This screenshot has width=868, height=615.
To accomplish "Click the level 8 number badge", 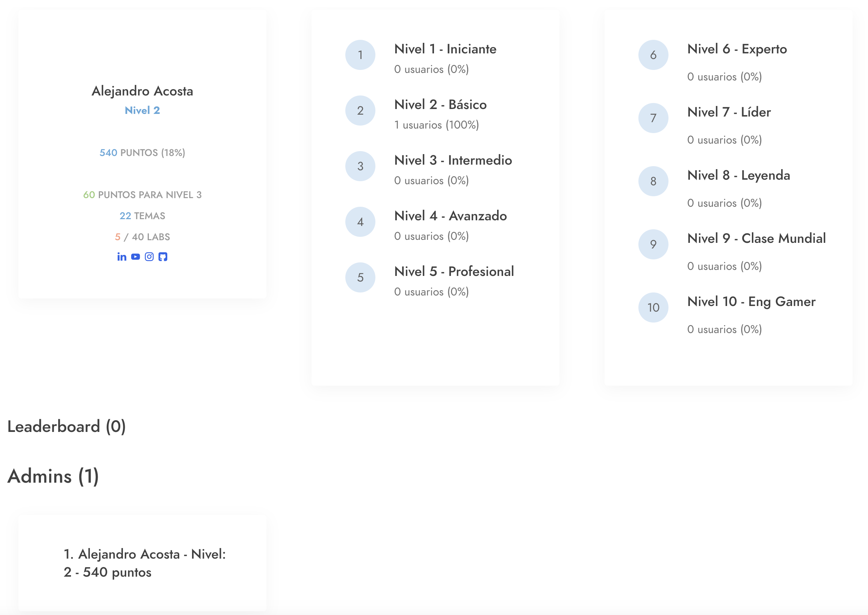I will coord(653,182).
